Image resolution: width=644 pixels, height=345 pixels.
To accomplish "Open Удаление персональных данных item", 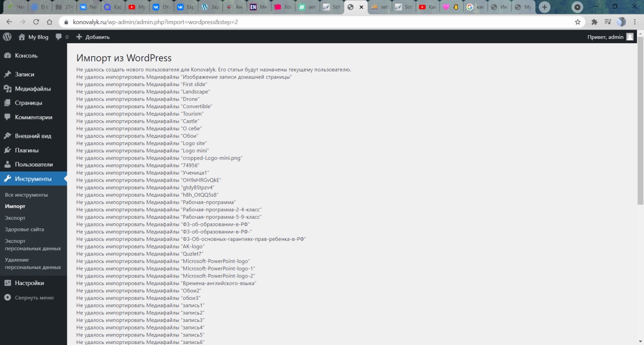I will [x=33, y=264].
